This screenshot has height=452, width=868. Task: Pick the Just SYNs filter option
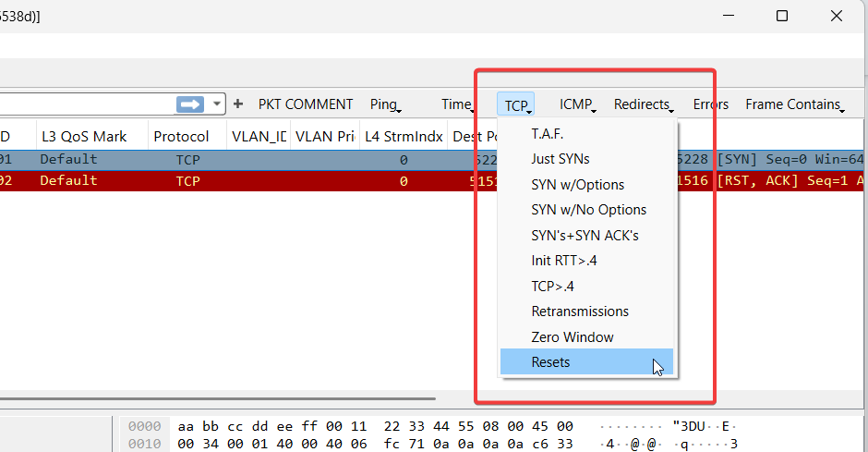(560, 159)
